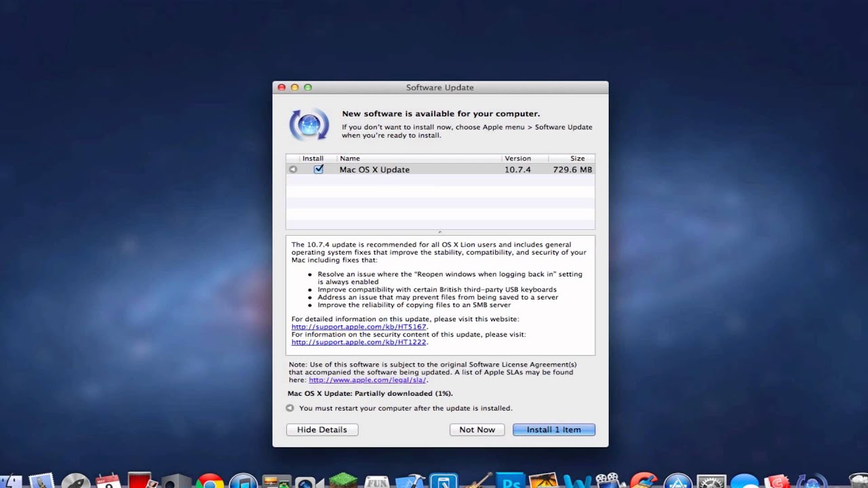
Task: Click the Not Now button
Action: pyautogui.click(x=477, y=430)
